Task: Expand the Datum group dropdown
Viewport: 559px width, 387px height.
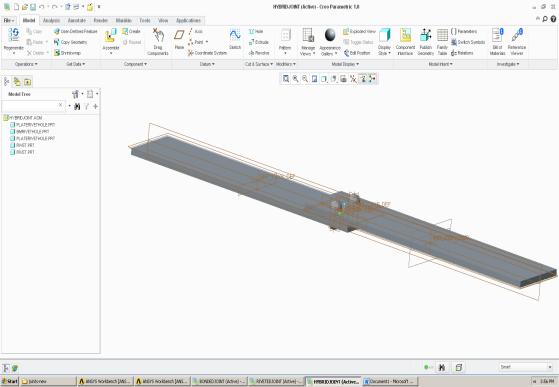Action: click(207, 64)
